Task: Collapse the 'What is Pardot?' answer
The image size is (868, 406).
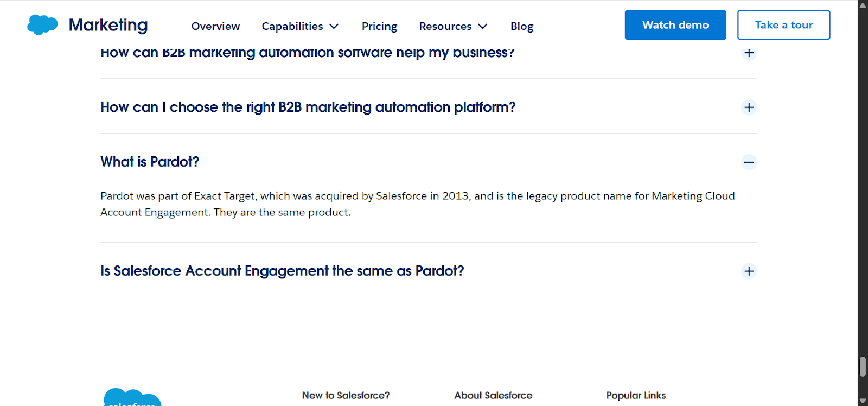Action: 150,162
